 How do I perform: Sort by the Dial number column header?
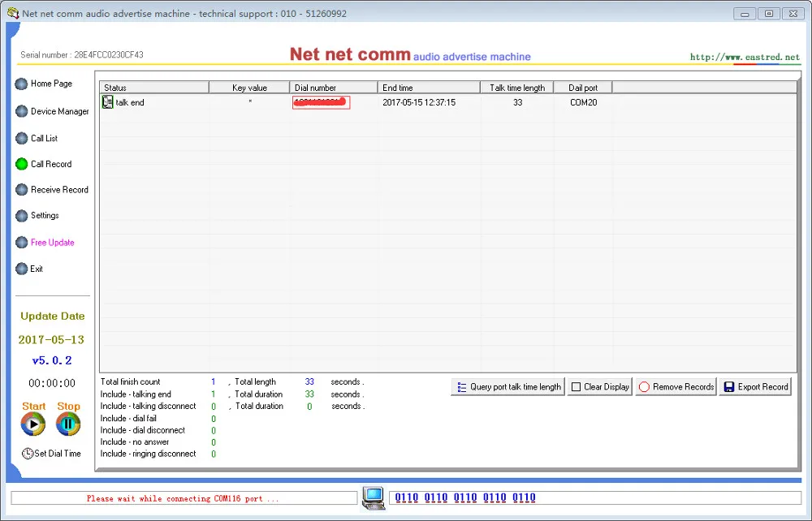pyautogui.click(x=334, y=88)
